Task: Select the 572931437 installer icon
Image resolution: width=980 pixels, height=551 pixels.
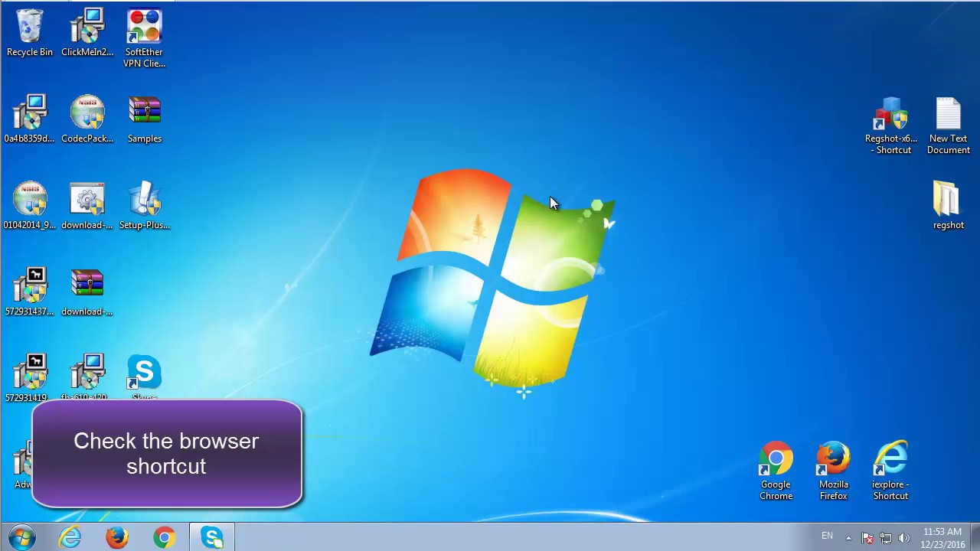Action: 29,292
